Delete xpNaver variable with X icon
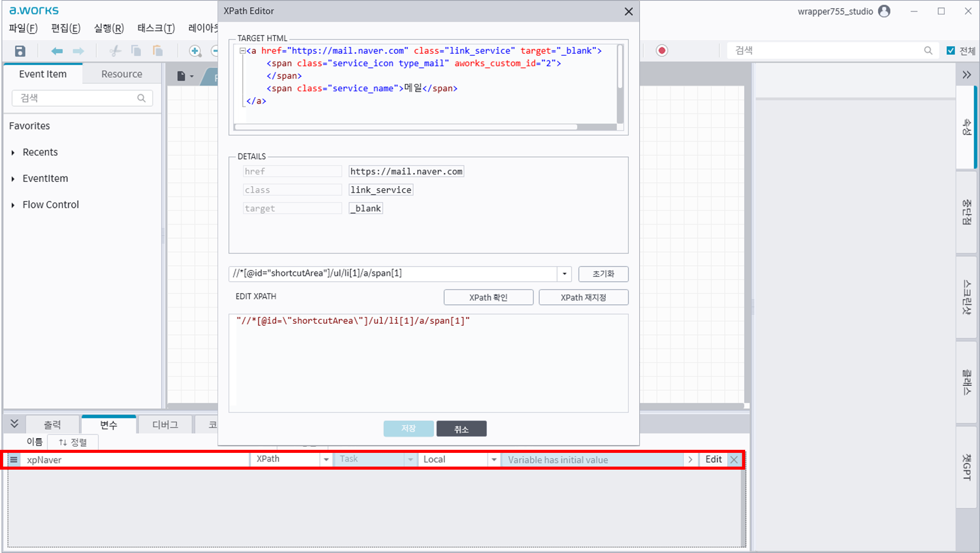The width and height of the screenshot is (980, 553). (734, 459)
